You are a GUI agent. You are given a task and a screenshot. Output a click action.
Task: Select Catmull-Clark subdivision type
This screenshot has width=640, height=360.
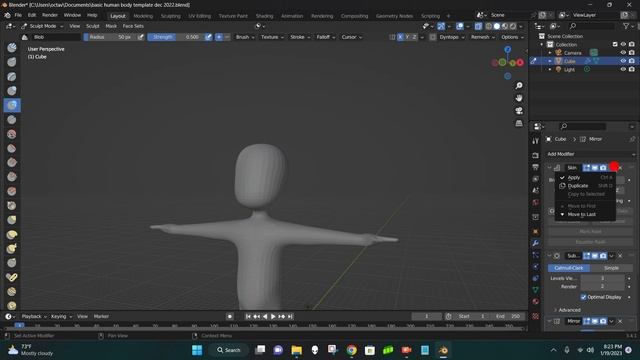coord(569,268)
